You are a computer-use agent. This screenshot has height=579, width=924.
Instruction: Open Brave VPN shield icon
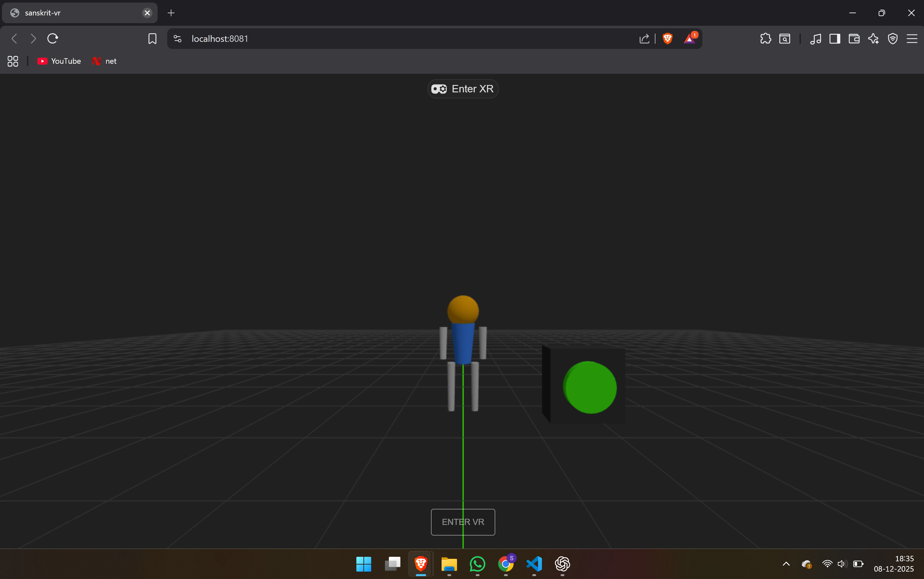tap(892, 39)
